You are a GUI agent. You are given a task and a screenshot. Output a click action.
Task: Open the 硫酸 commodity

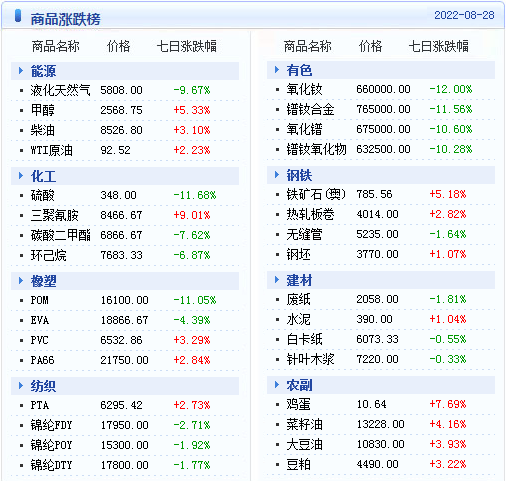tap(42, 195)
